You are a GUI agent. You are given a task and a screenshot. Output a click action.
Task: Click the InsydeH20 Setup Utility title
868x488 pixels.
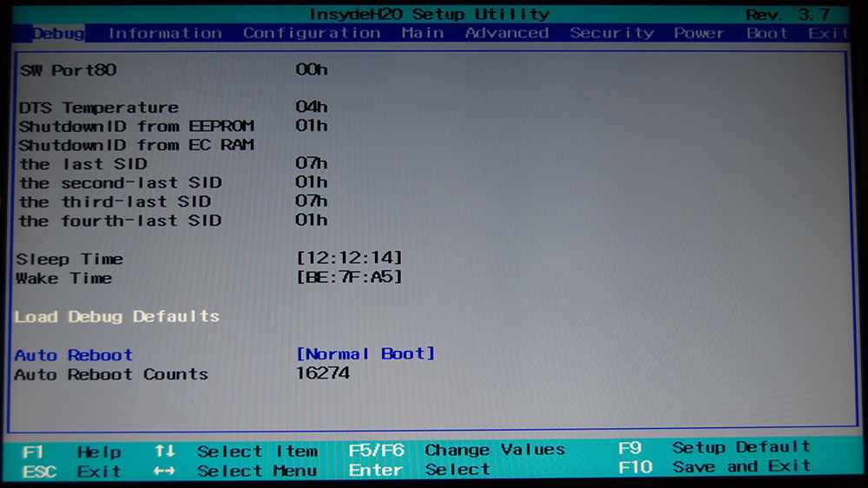(430, 14)
